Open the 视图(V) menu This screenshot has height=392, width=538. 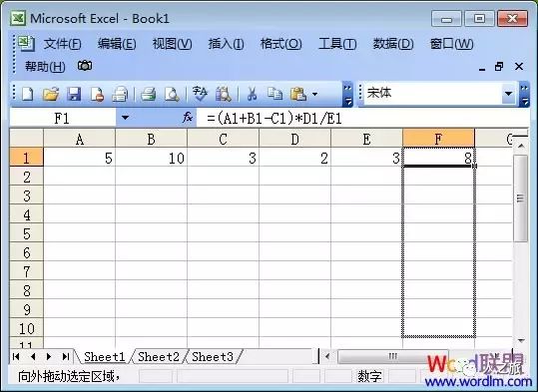(x=172, y=44)
